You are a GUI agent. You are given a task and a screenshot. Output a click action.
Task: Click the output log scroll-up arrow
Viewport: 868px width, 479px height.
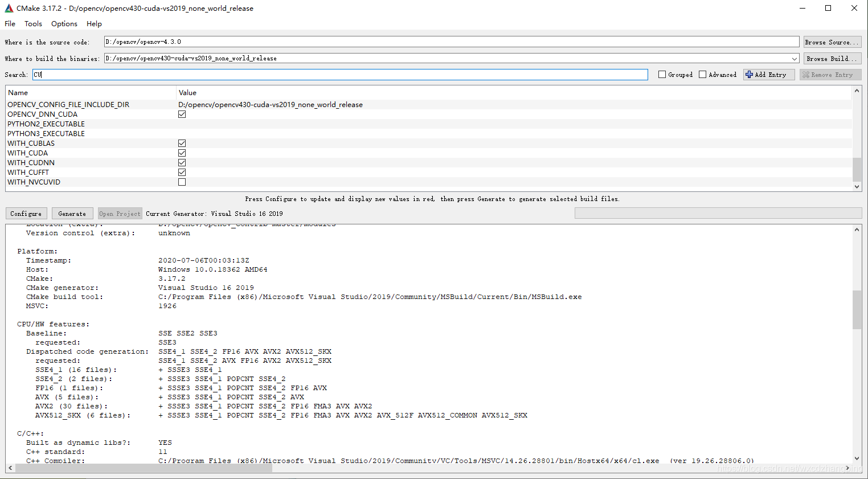pos(857,230)
